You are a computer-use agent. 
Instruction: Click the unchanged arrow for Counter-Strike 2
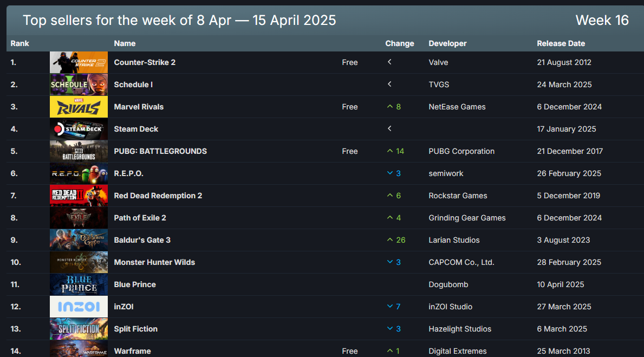point(389,62)
